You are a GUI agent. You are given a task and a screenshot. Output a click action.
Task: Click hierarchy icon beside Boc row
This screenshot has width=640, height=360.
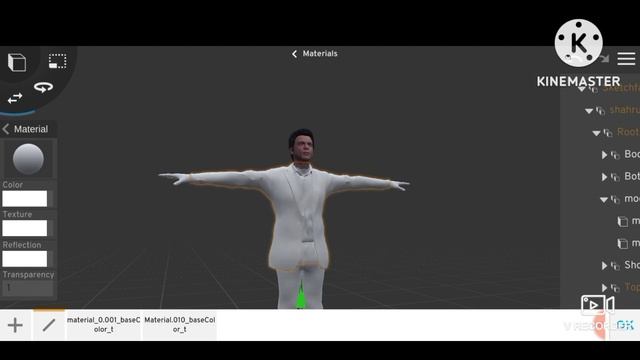pos(615,155)
